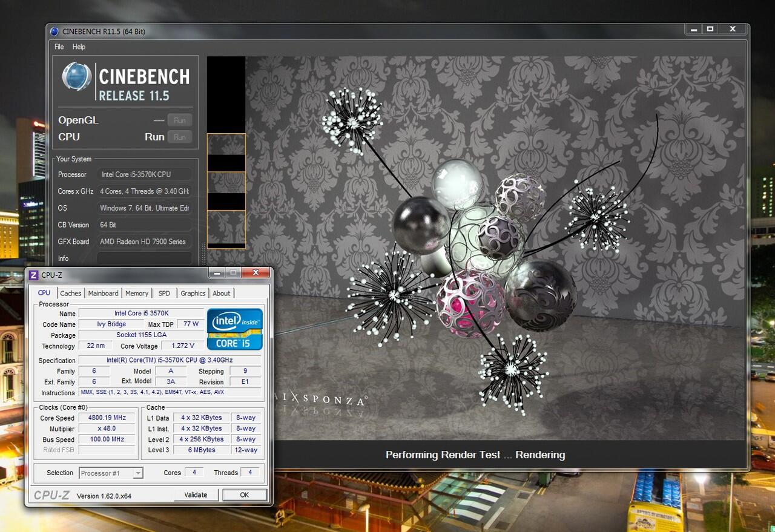Click the first highlighted render tile thumbnail
The width and height of the screenshot is (775, 532).
point(226,153)
